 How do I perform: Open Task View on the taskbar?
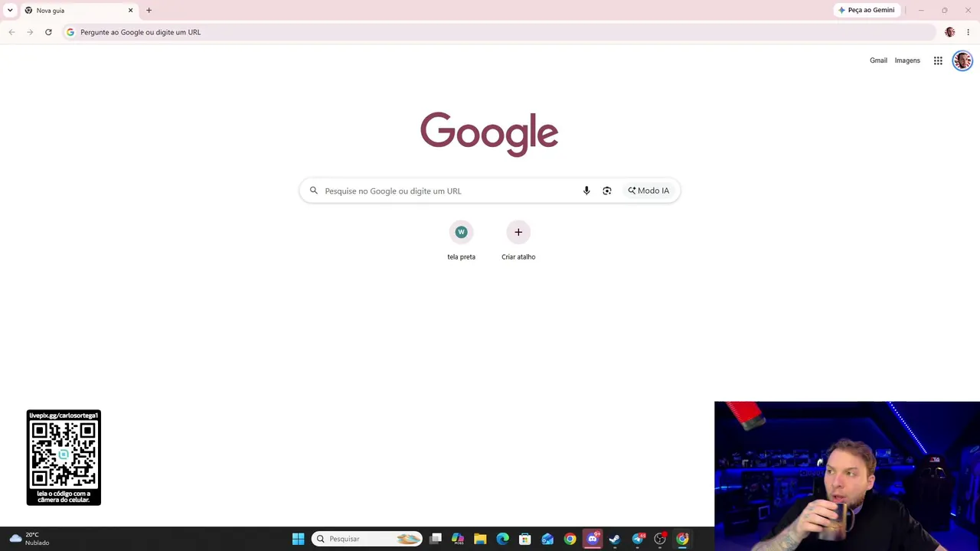pyautogui.click(x=436, y=539)
